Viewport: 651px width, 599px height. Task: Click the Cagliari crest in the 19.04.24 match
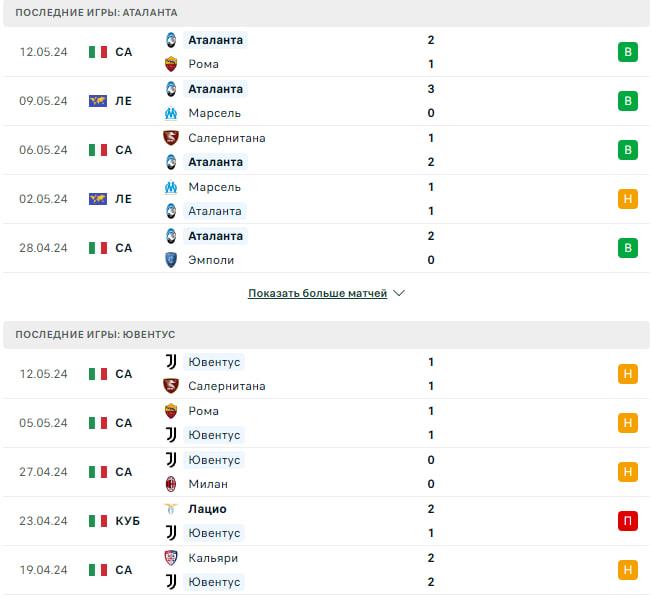point(171,558)
